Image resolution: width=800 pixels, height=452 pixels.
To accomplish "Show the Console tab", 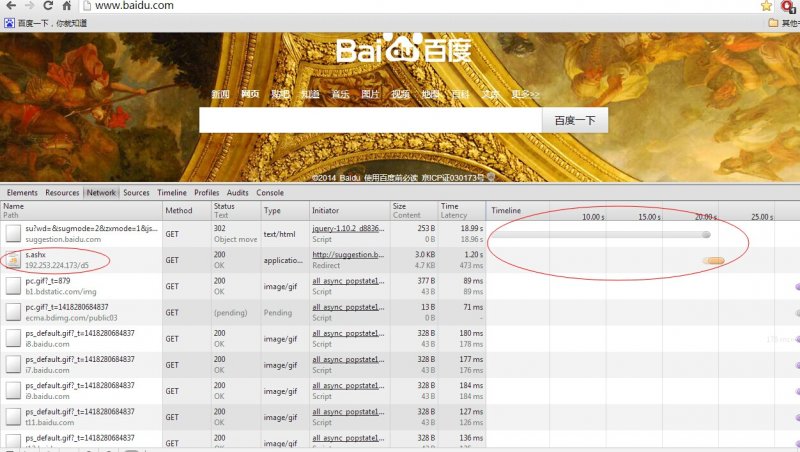I will click(270, 193).
